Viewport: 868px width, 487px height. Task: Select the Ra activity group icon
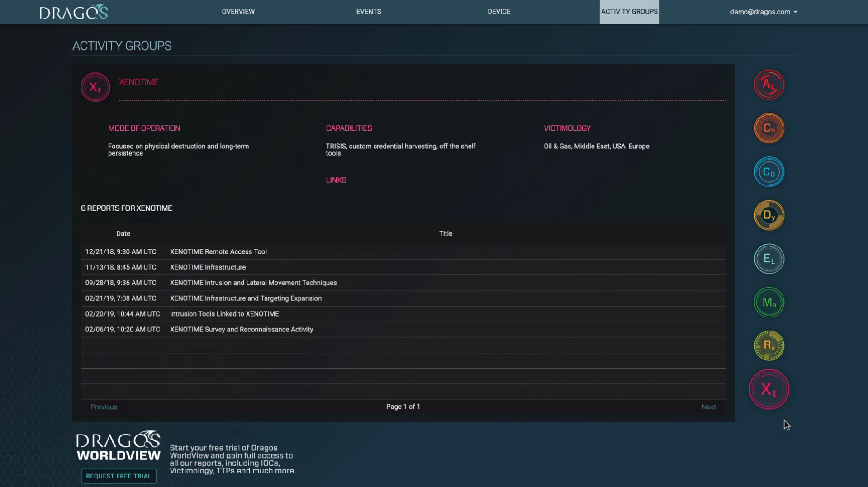pos(769,345)
